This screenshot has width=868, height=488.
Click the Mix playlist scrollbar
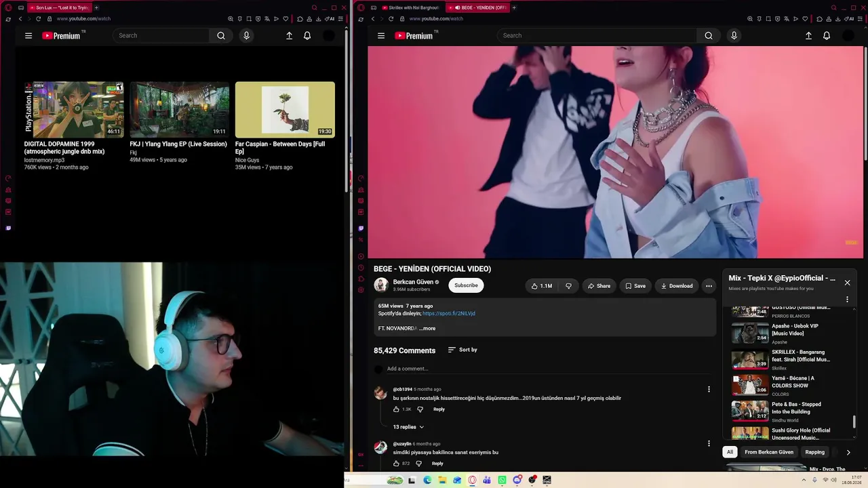click(x=854, y=422)
